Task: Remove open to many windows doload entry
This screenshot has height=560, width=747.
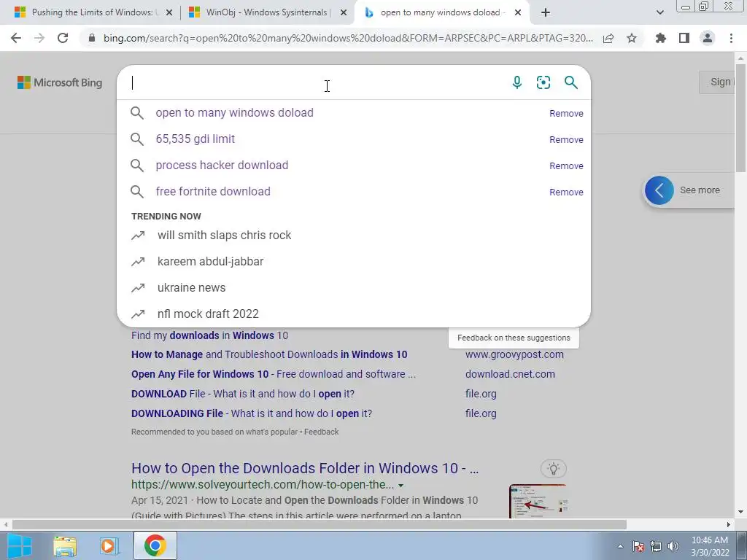Action: [x=566, y=113]
